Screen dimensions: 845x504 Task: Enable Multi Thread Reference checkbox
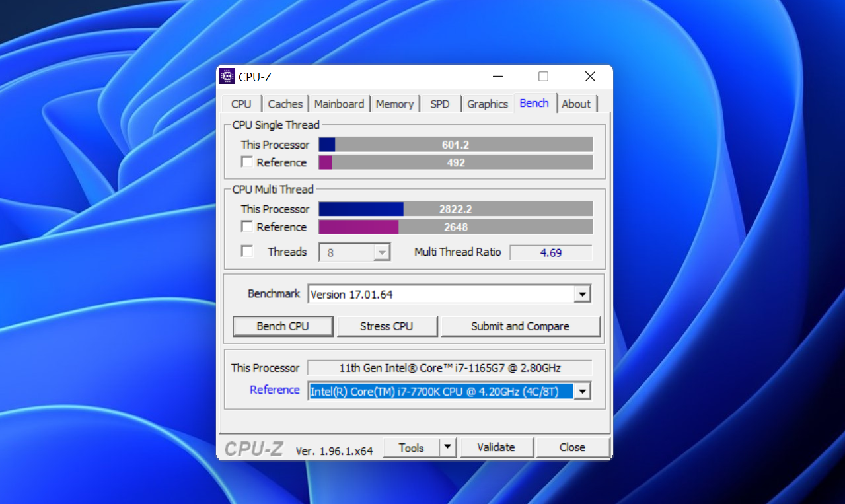click(x=246, y=227)
